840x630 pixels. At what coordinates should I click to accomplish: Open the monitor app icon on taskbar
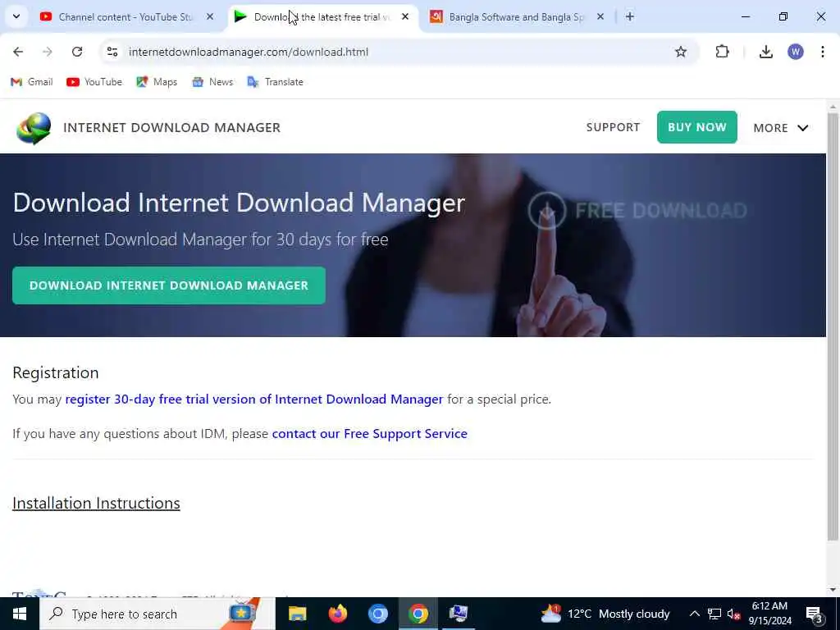(458, 614)
